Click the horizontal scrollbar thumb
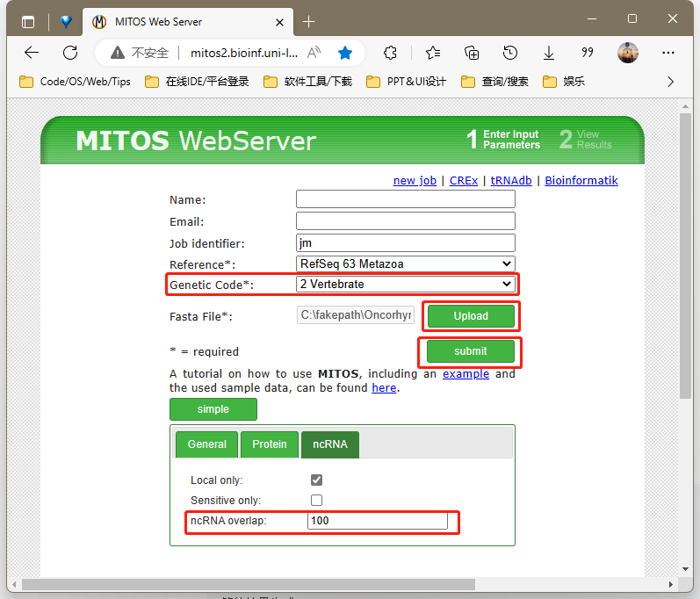 coord(249,584)
